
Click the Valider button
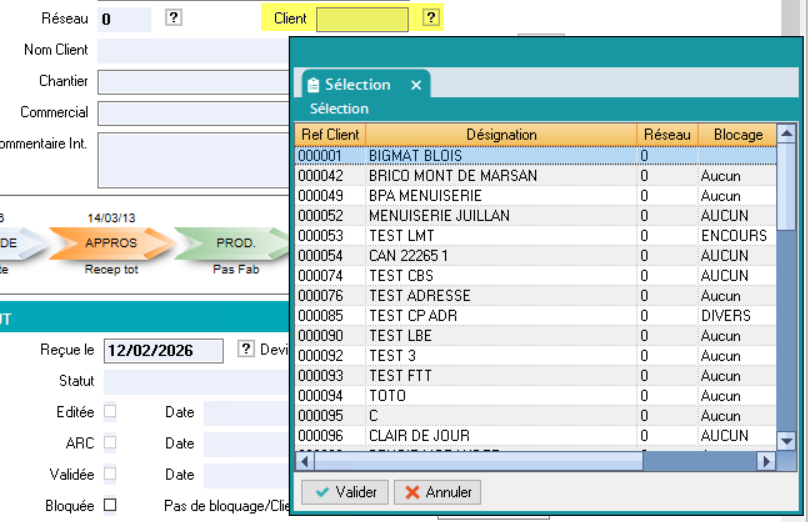coord(346,492)
